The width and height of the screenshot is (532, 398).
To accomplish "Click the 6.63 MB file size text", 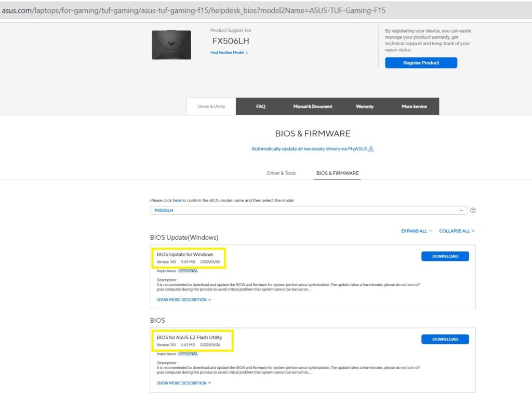I will click(x=188, y=345).
